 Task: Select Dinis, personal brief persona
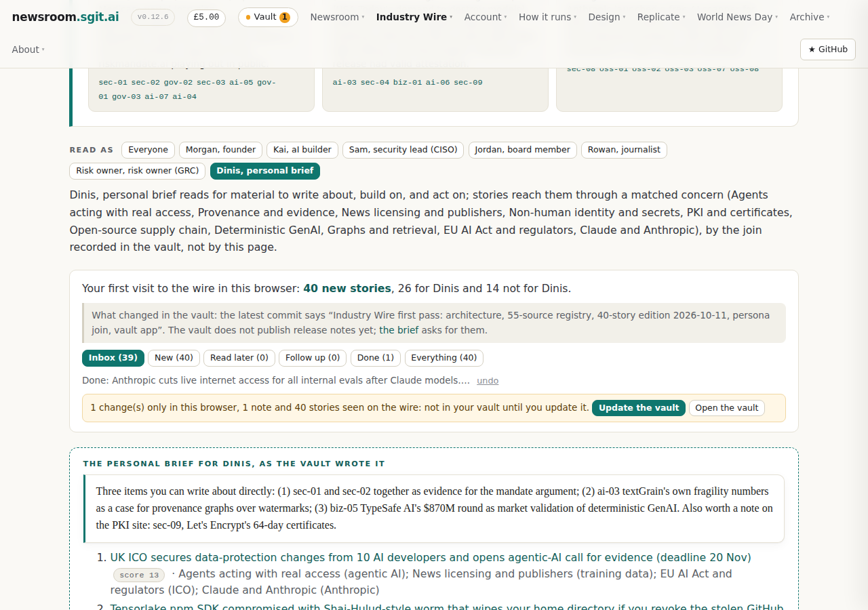(265, 171)
